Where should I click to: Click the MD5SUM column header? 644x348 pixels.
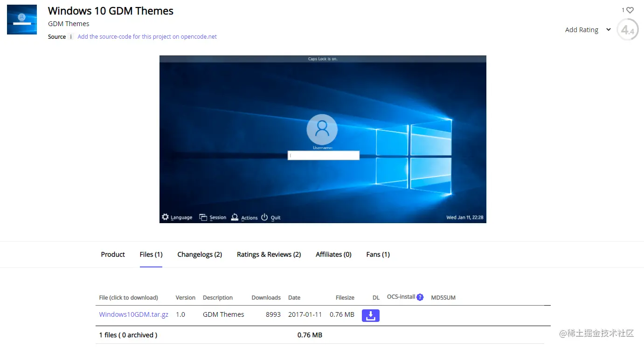click(443, 298)
